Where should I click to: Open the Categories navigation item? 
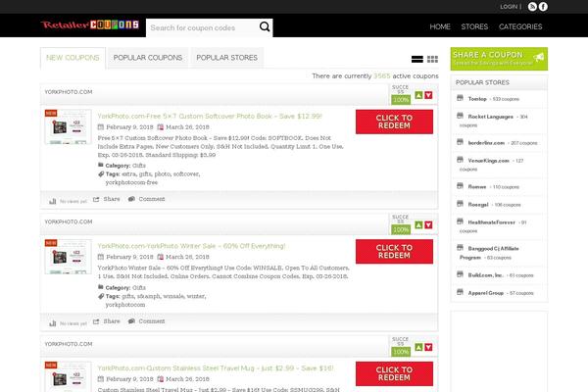[520, 26]
